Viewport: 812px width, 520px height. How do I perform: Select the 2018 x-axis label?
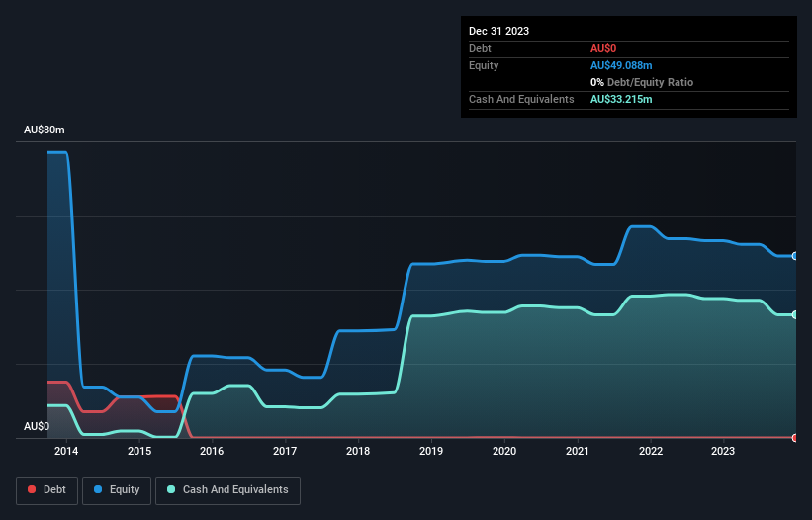coord(358,451)
